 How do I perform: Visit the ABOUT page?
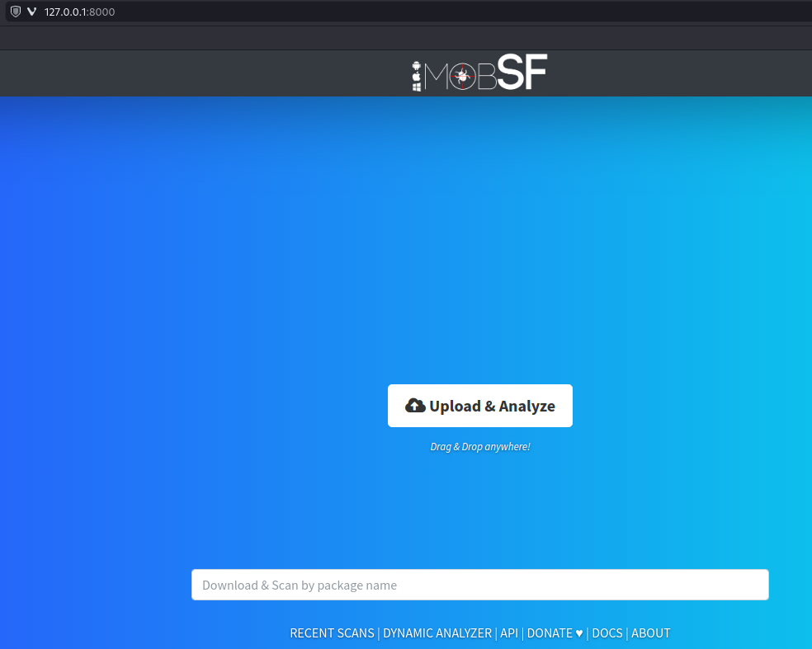(650, 633)
